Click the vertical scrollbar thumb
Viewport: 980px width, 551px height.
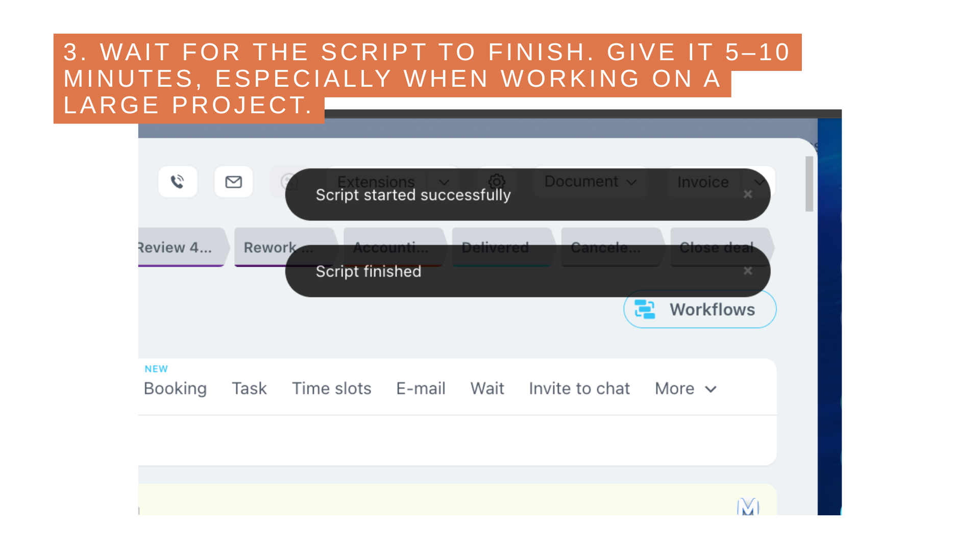809,184
